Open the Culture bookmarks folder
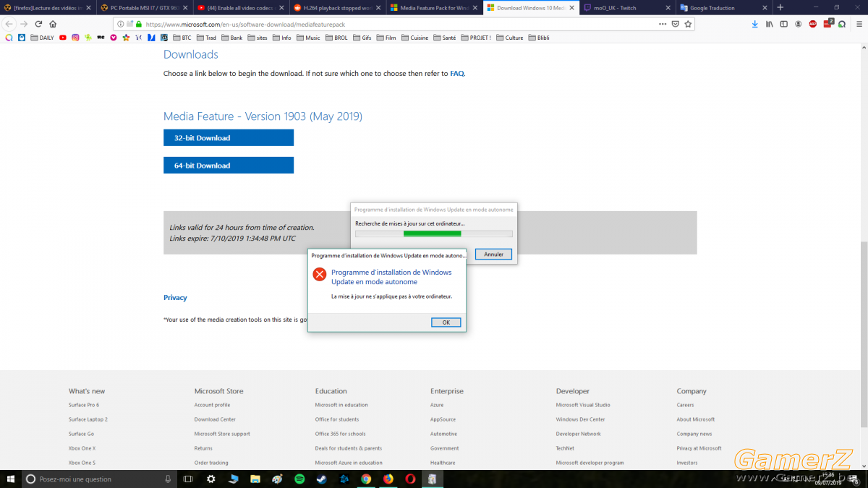This screenshot has height=488, width=868. pyautogui.click(x=510, y=38)
